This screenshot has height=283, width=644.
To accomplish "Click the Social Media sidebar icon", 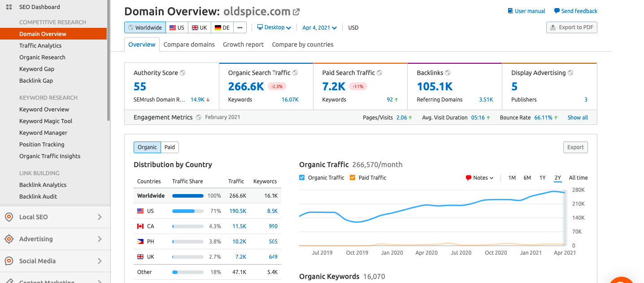I will click(x=9, y=261).
